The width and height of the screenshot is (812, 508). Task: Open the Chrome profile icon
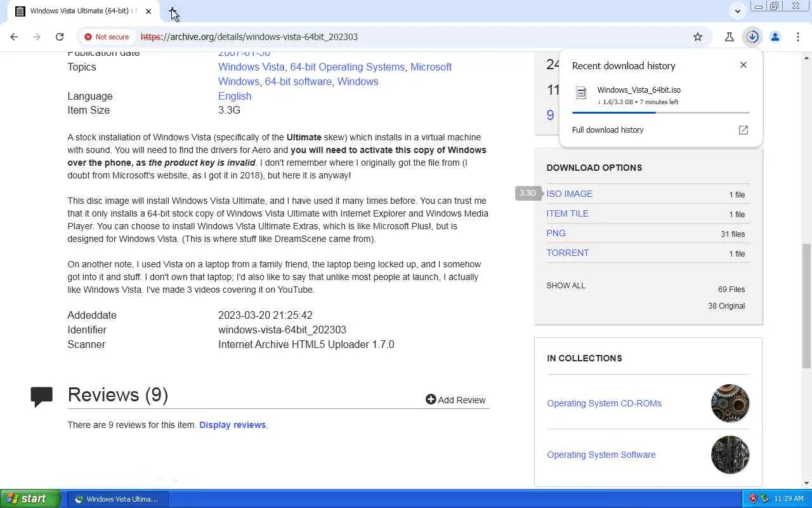point(775,37)
